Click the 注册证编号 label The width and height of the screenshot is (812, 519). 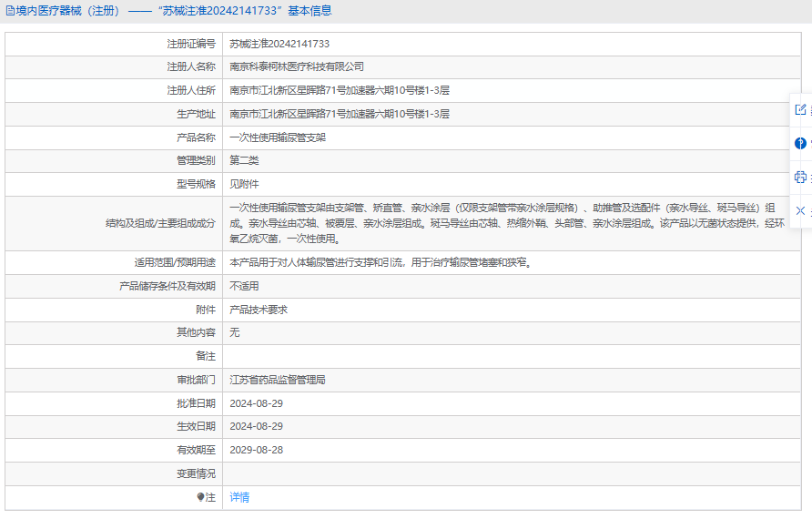click(x=191, y=44)
